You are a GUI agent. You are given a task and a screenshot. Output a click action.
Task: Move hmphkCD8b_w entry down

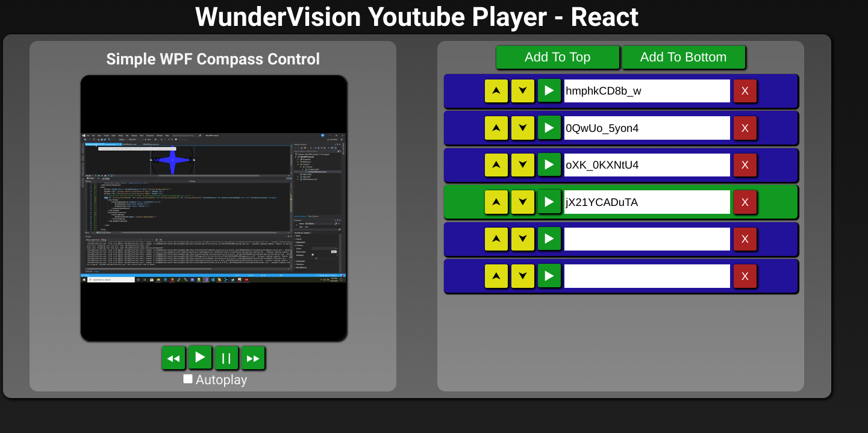coord(522,91)
